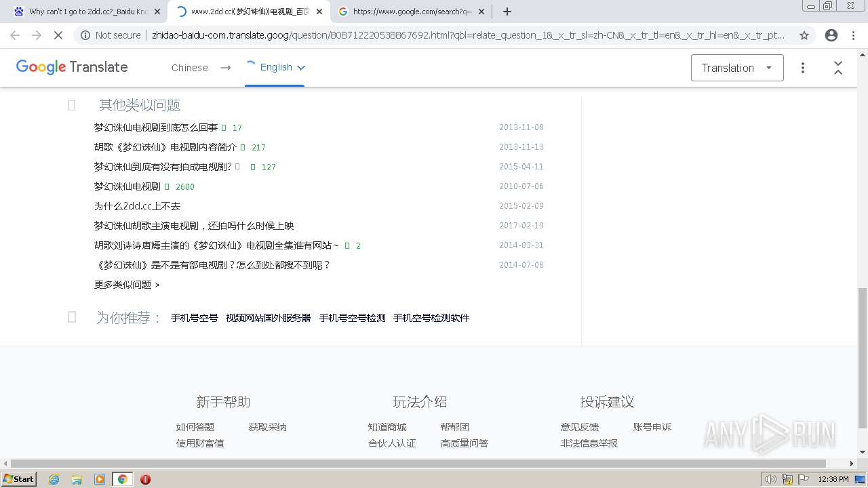Open footer link 使用财富值
This screenshot has width=868, height=488.
pyautogui.click(x=200, y=443)
